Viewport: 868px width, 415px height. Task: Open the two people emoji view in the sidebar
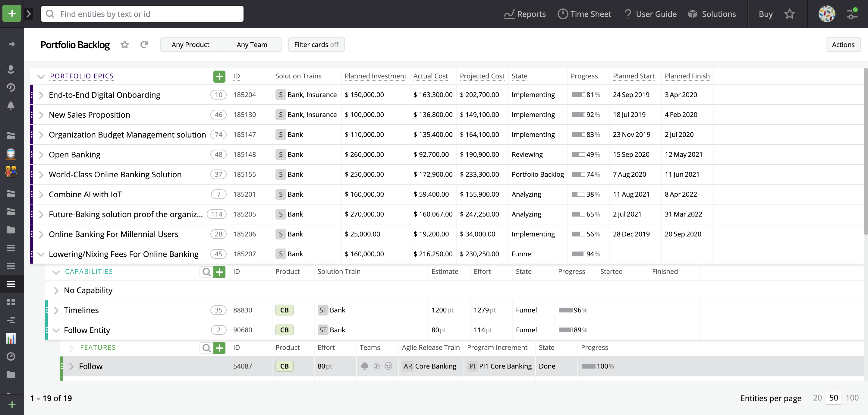11,172
